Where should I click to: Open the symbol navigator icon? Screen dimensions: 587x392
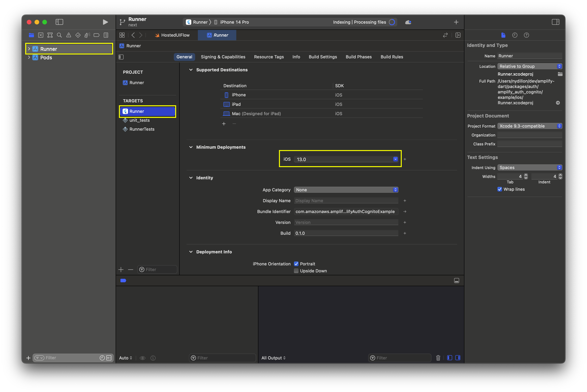click(x=50, y=35)
